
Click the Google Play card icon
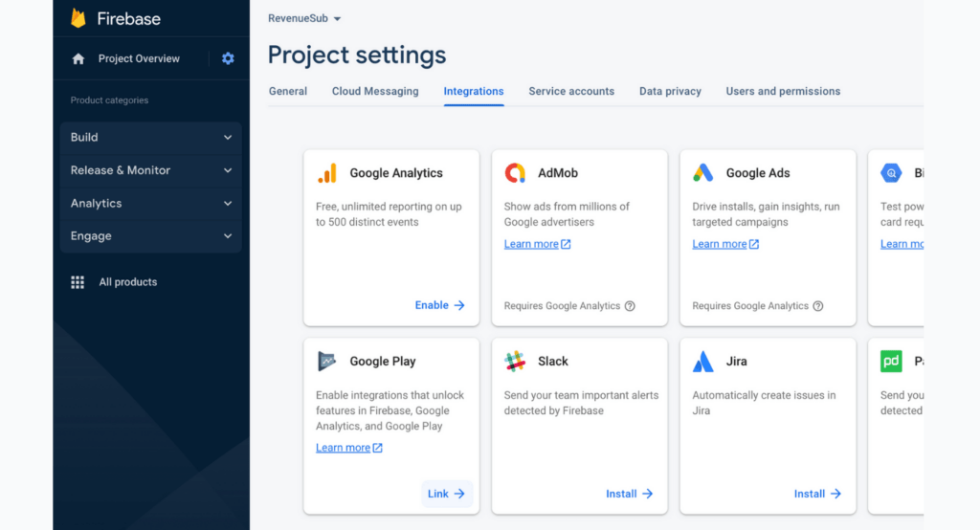click(327, 362)
